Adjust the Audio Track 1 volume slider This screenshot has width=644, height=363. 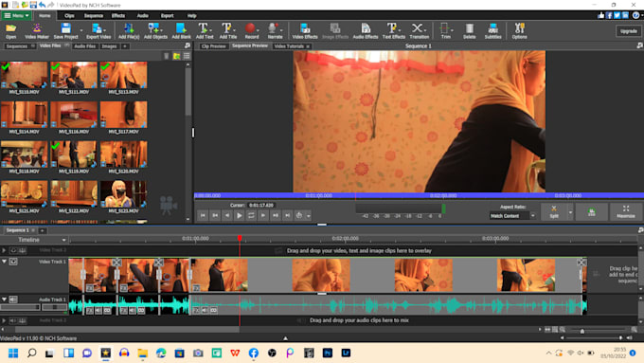pyautogui.click(x=20, y=307)
